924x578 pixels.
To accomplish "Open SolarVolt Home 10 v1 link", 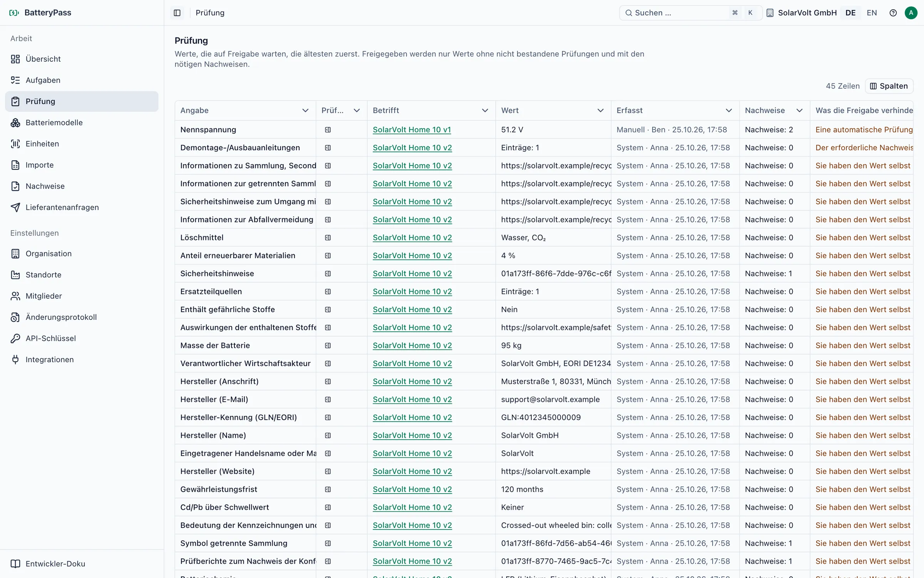I will click(412, 130).
